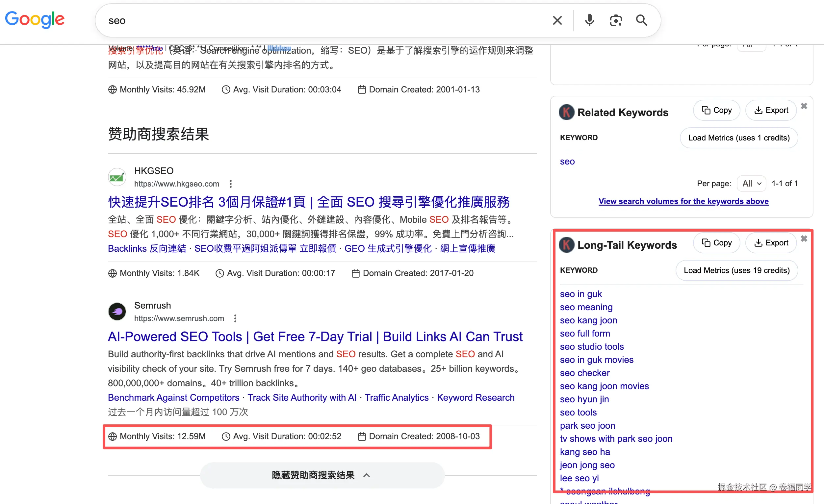Open tv shows with park seo joon keyword

pos(616,439)
